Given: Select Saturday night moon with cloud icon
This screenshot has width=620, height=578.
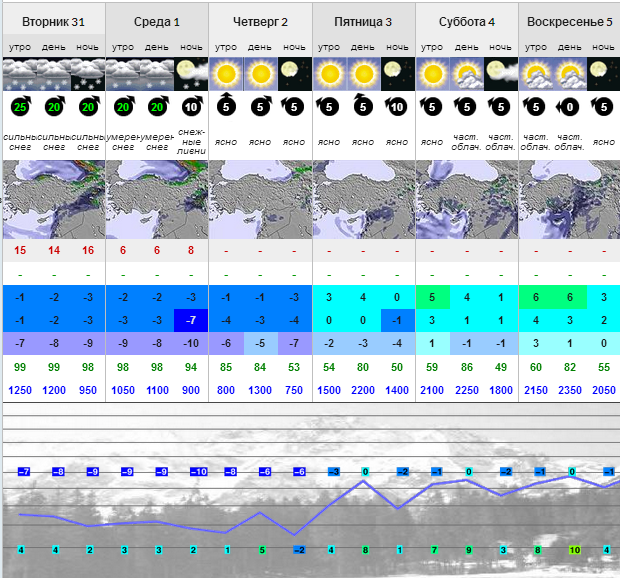Looking at the screenshot, I should pos(501,74).
